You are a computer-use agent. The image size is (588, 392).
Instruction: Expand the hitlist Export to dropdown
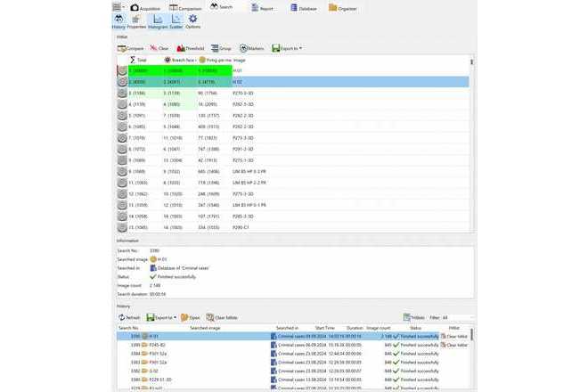(287, 48)
